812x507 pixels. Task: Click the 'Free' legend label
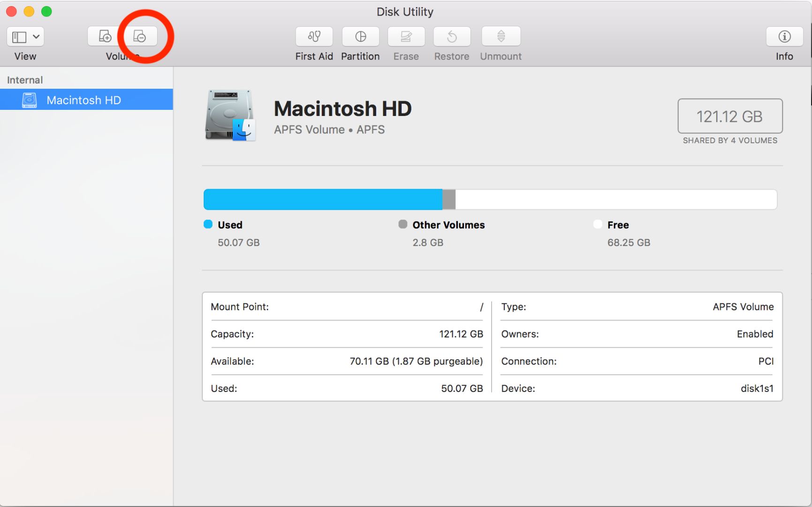618,225
